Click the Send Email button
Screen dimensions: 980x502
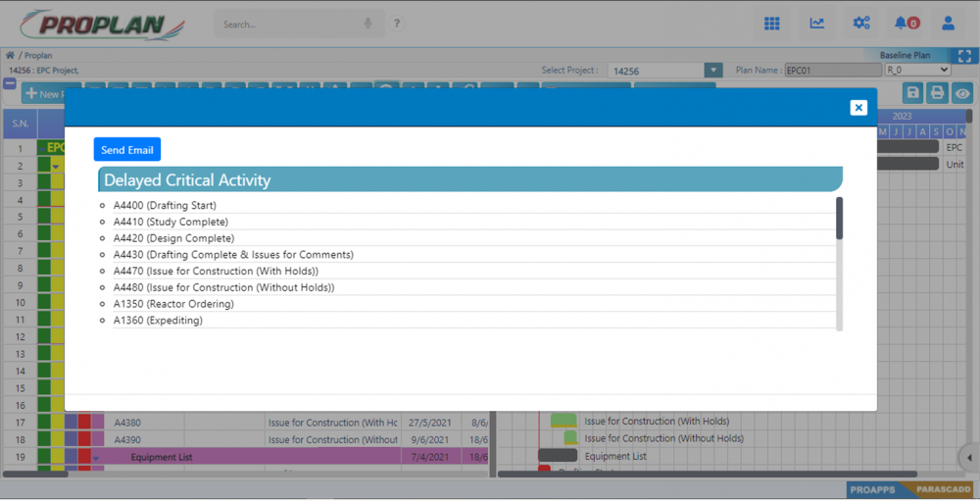(126, 149)
